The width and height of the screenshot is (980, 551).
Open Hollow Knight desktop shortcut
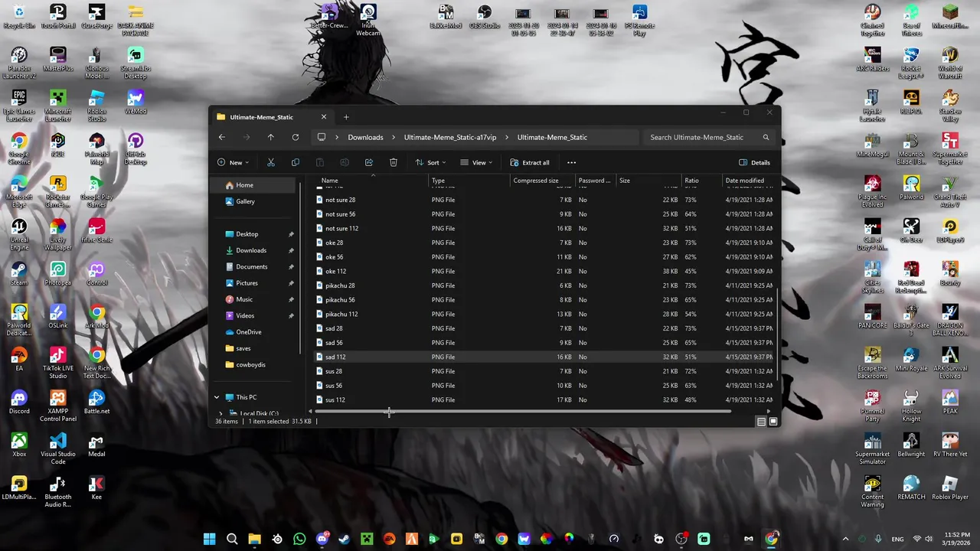click(x=911, y=406)
